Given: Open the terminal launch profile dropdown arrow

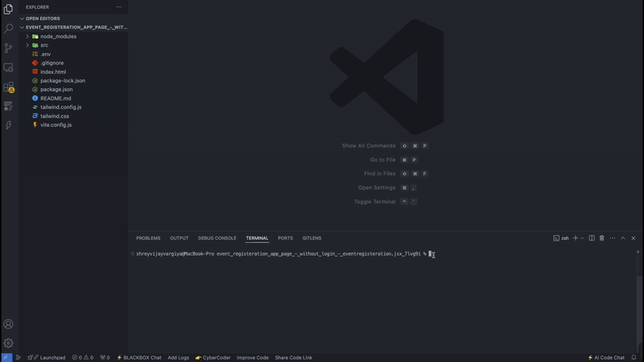Looking at the screenshot, I should pos(582,238).
